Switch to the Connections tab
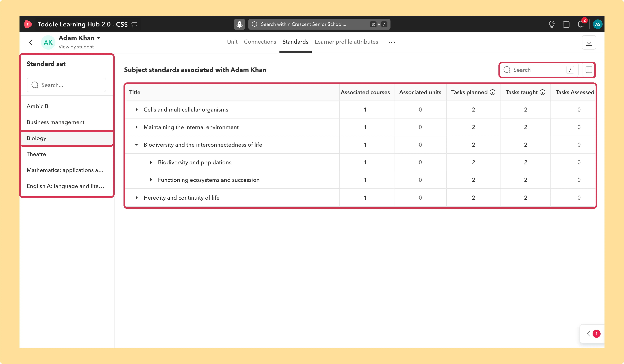The width and height of the screenshot is (624, 364). [x=260, y=42]
